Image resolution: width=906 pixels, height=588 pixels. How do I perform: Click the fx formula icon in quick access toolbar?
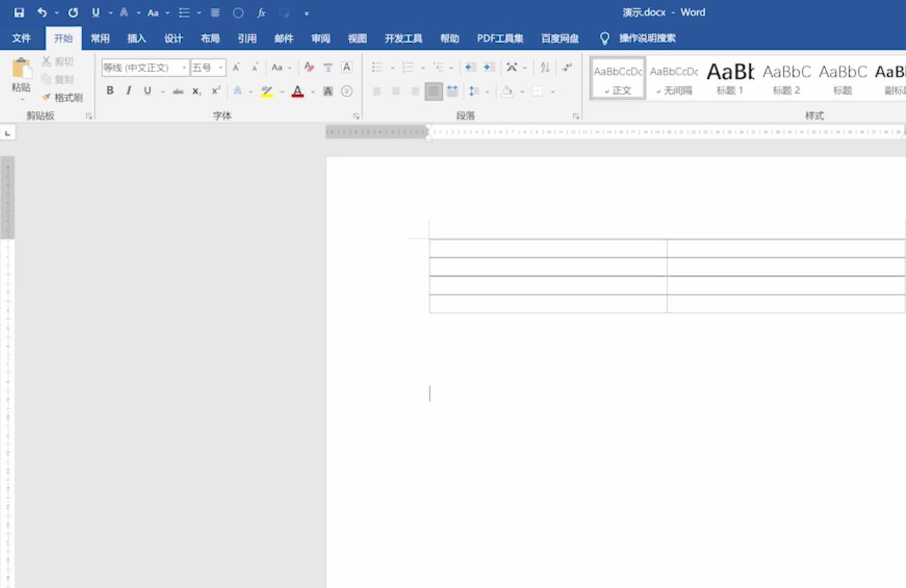pos(262,12)
